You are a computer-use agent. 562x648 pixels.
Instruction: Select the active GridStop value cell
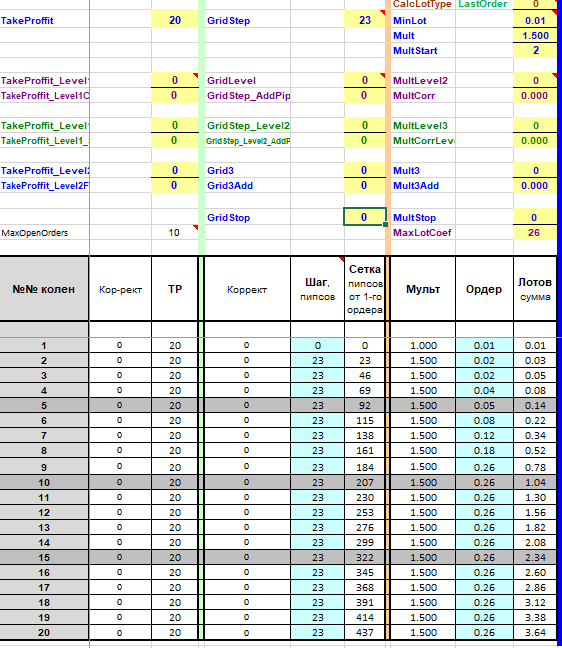(x=365, y=217)
